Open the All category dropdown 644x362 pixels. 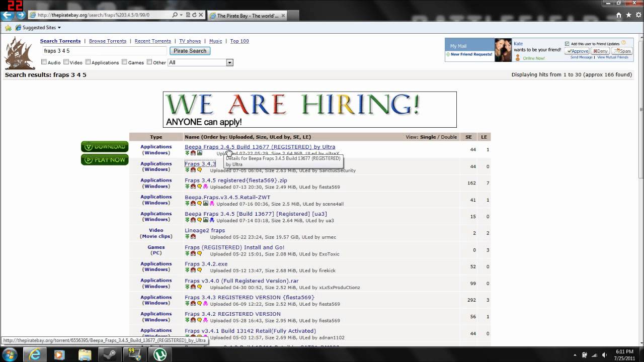click(200, 62)
